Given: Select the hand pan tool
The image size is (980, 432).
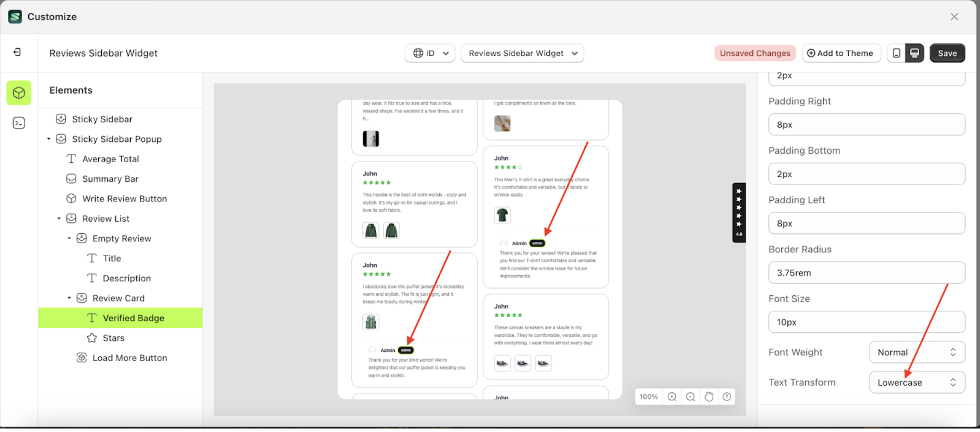Looking at the screenshot, I should point(708,397).
